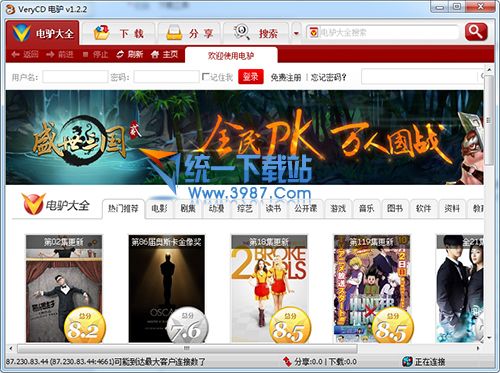Click the vertical scrollbar thumb
Viewport: 500px width, 373px height.
pyautogui.click(x=489, y=120)
